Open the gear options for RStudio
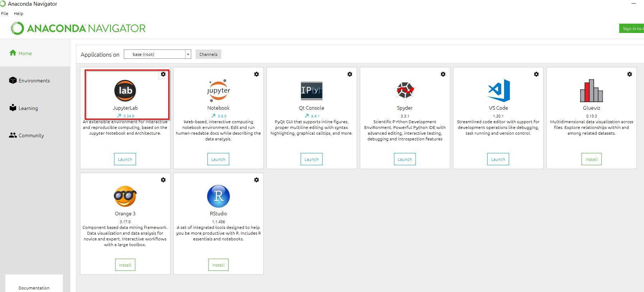 257,180
